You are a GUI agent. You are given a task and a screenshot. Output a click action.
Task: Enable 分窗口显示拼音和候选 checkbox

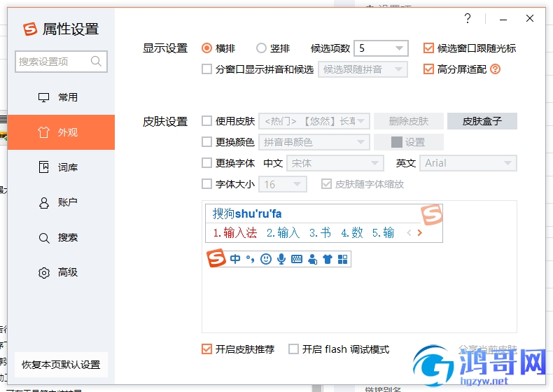pyautogui.click(x=206, y=69)
